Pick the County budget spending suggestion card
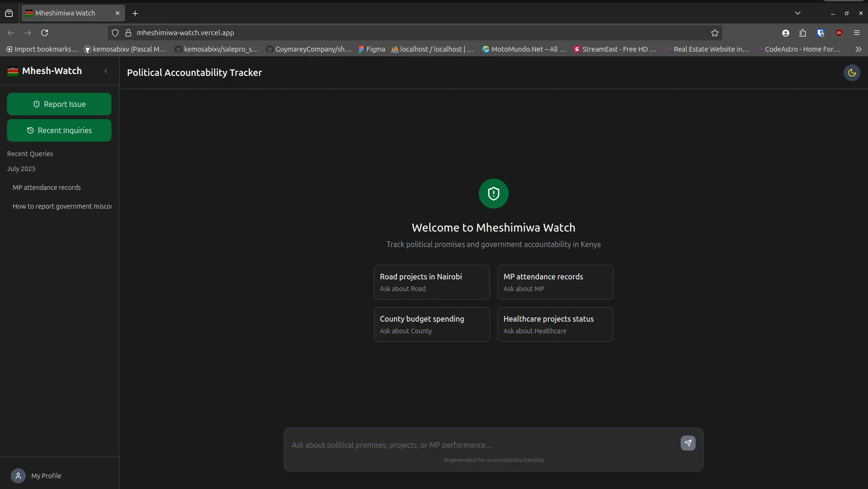Viewport: 868px width, 489px height. 431,324
